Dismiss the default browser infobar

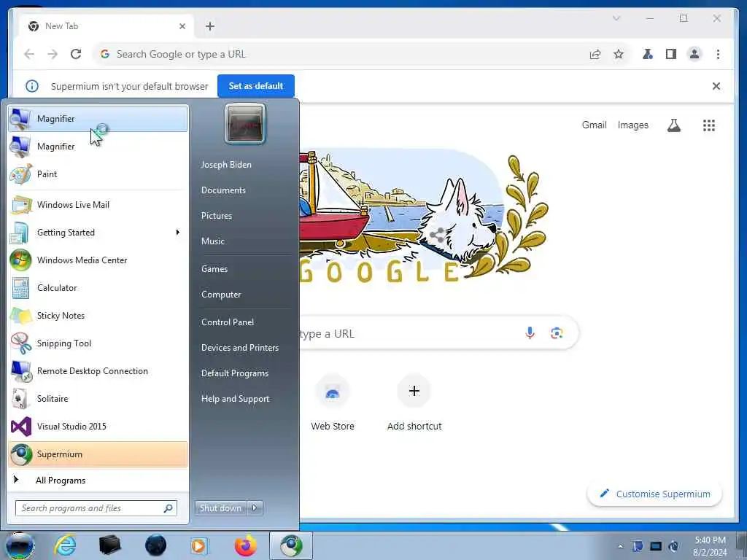click(x=716, y=86)
